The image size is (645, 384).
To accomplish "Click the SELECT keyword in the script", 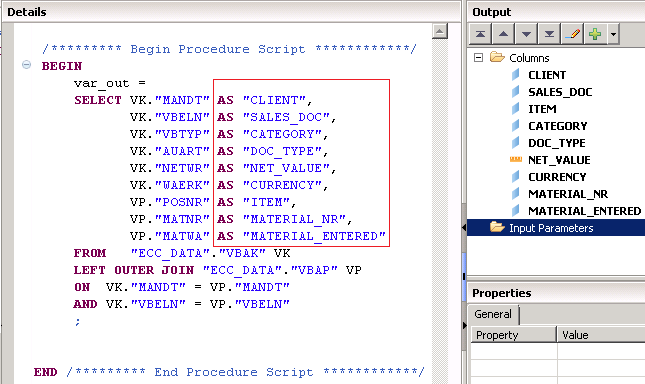I will pos(98,100).
